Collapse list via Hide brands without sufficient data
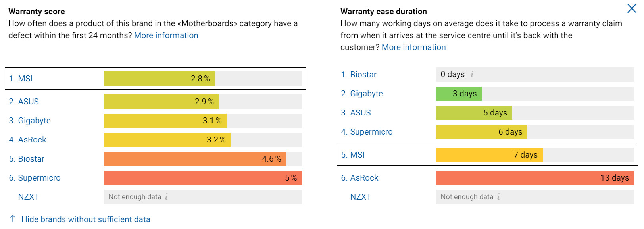This screenshot has height=229, width=644. [x=86, y=219]
